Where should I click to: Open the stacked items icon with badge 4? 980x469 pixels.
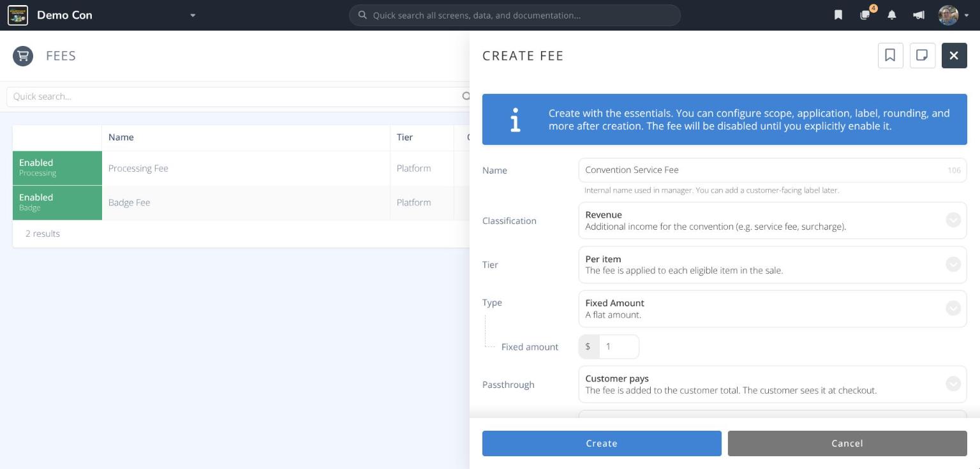(865, 15)
